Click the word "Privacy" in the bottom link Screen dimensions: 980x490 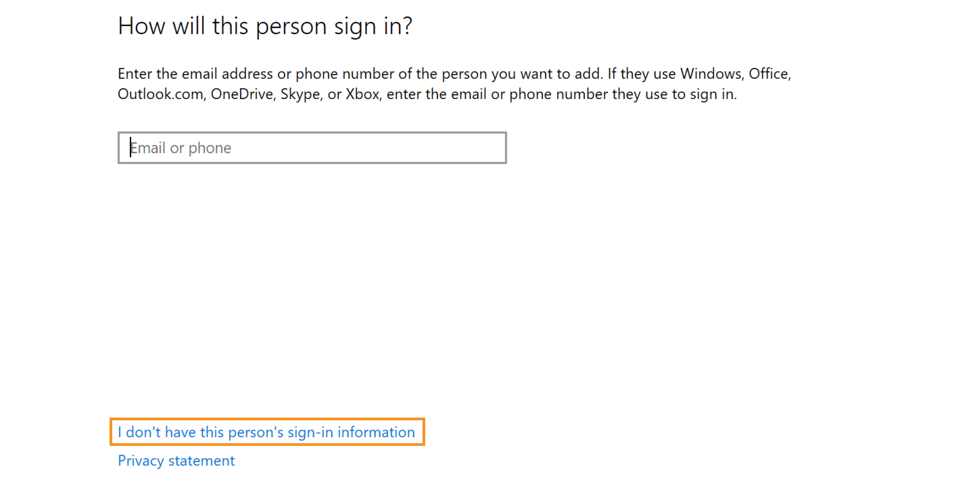coord(141,461)
